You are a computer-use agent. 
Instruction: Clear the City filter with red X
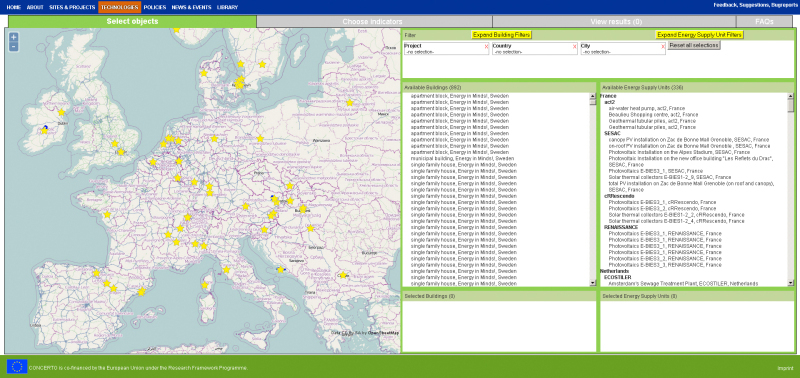pos(663,46)
